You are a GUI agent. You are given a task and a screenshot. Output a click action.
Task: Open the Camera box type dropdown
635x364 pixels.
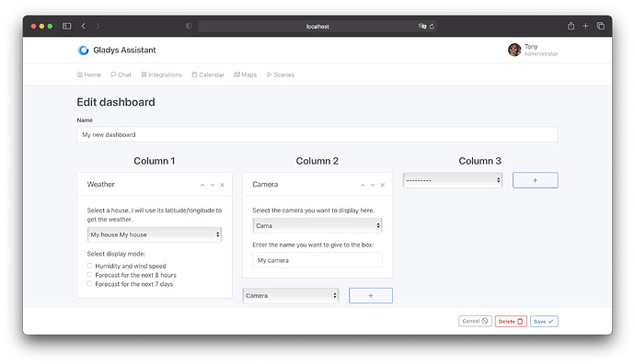pos(291,296)
